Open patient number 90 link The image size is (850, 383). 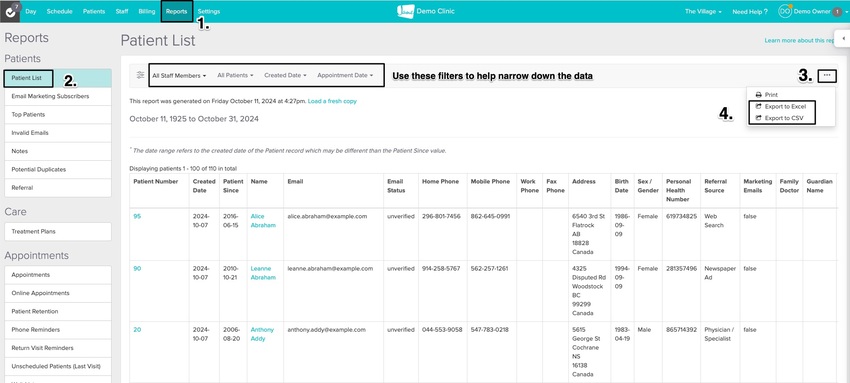[137, 268]
